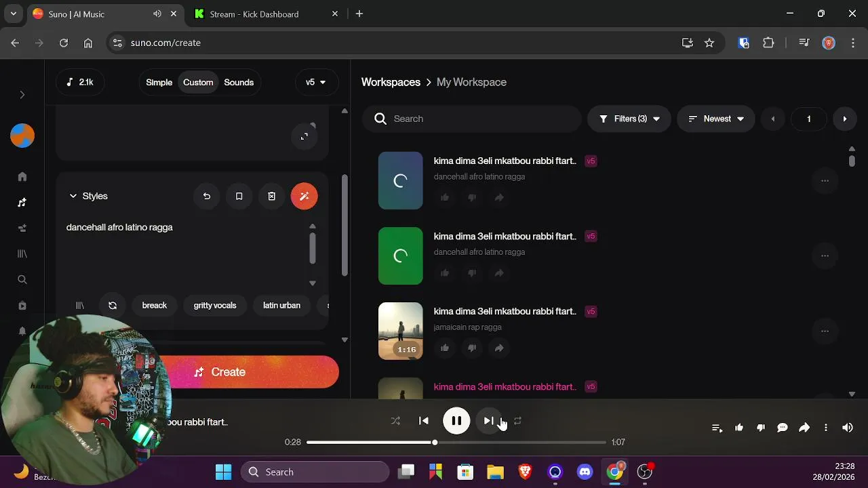
Task: Open the Filters (3) dropdown
Action: 629,119
